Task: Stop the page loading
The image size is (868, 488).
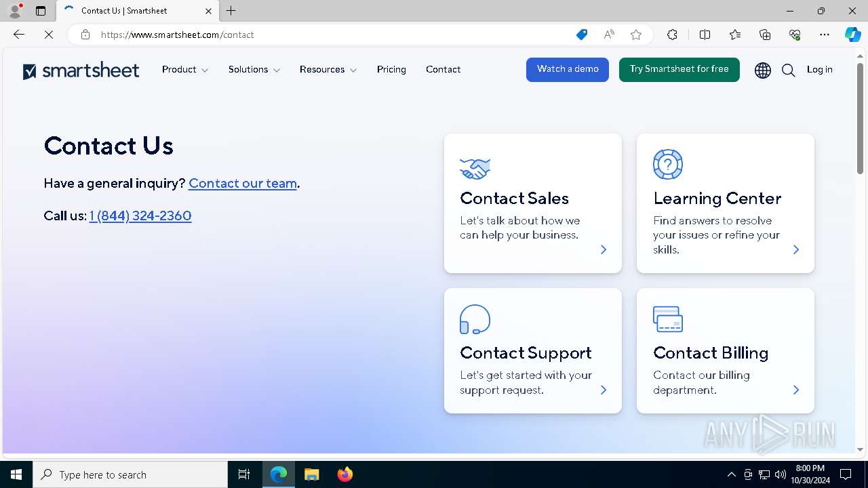Action: [49, 35]
